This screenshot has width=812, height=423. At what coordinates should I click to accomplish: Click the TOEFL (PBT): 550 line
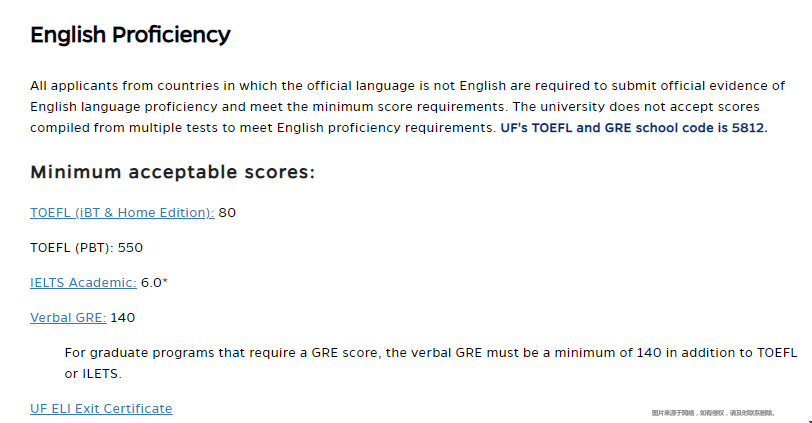coord(86,247)
